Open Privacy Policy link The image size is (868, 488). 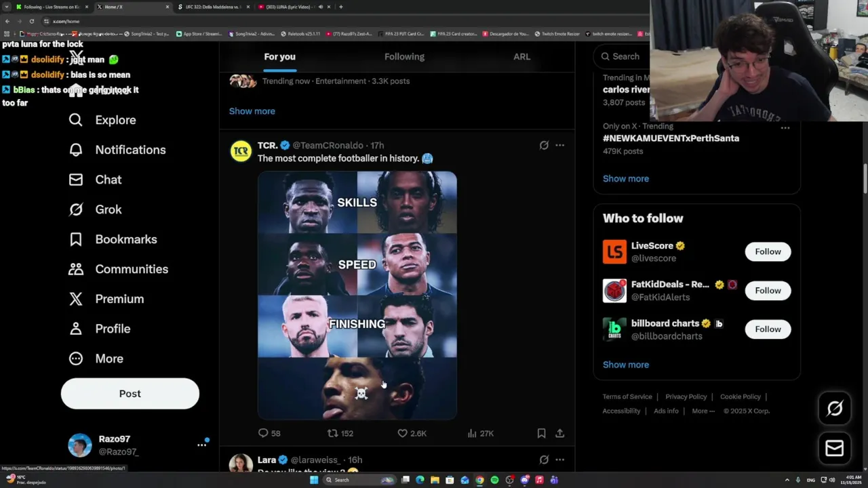pyautogui.click(x=686, y=396)
